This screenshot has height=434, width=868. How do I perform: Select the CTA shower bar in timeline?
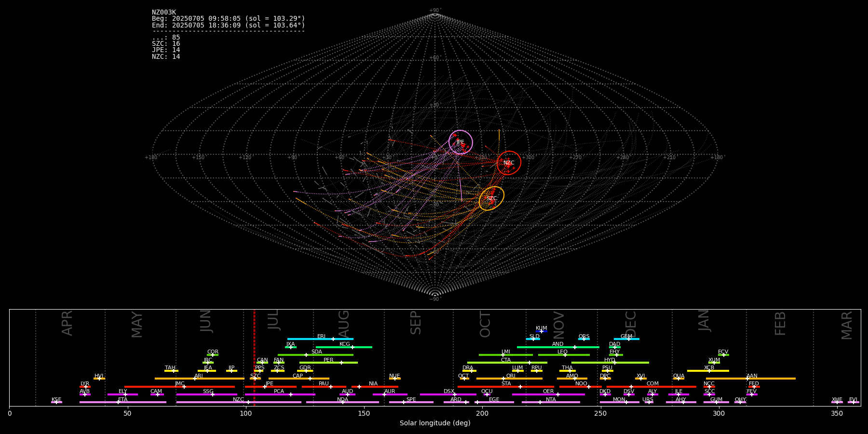point(507,363)
